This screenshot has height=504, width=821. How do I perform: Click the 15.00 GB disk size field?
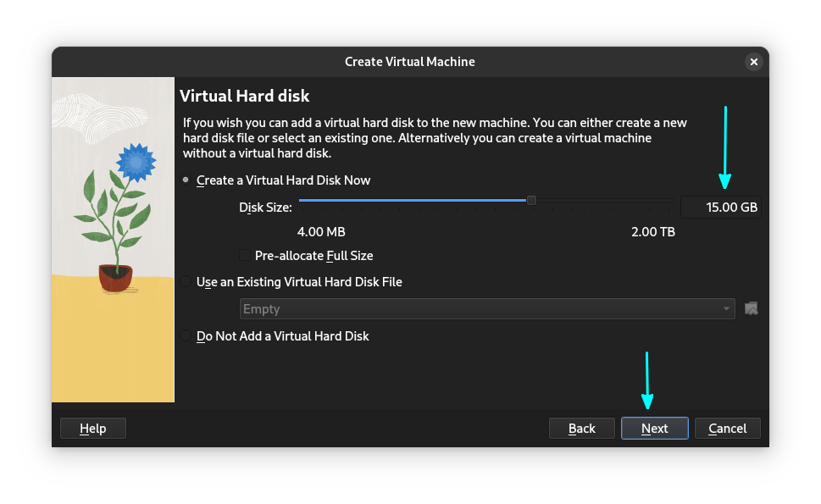point(720,208)
